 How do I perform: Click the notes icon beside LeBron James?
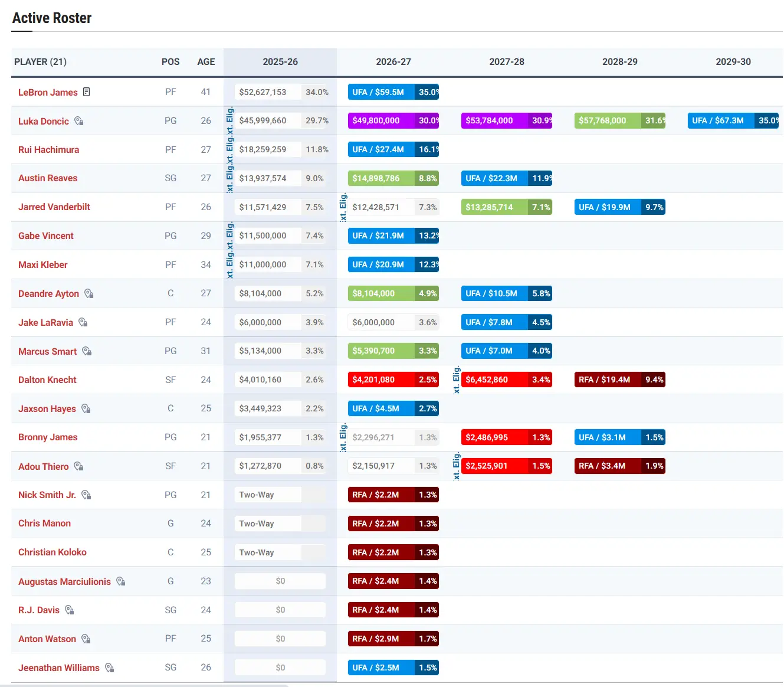point(87,92)
